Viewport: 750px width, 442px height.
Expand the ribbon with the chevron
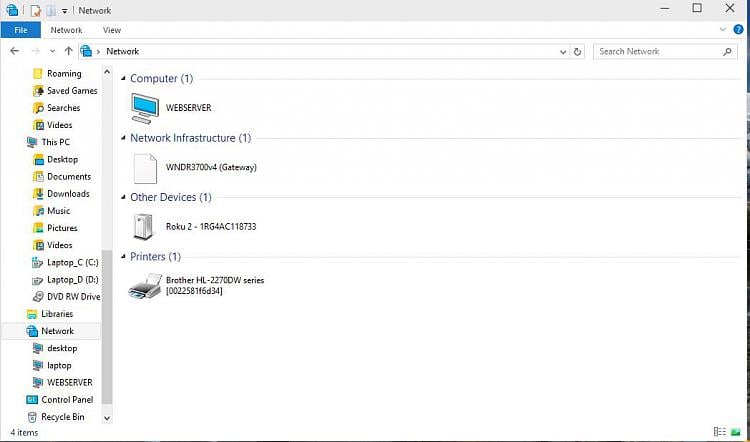(x=723, y=30)
